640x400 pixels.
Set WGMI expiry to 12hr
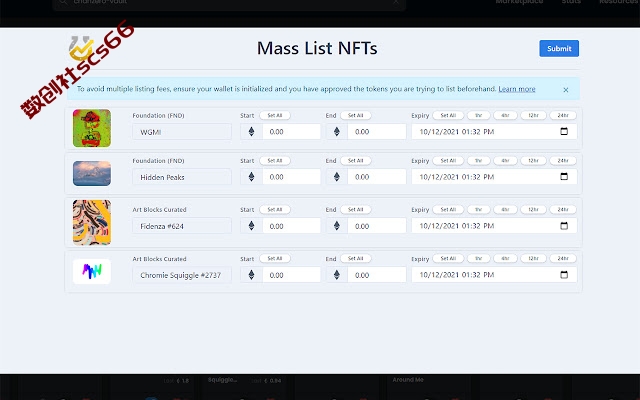[x=533, y=116]
